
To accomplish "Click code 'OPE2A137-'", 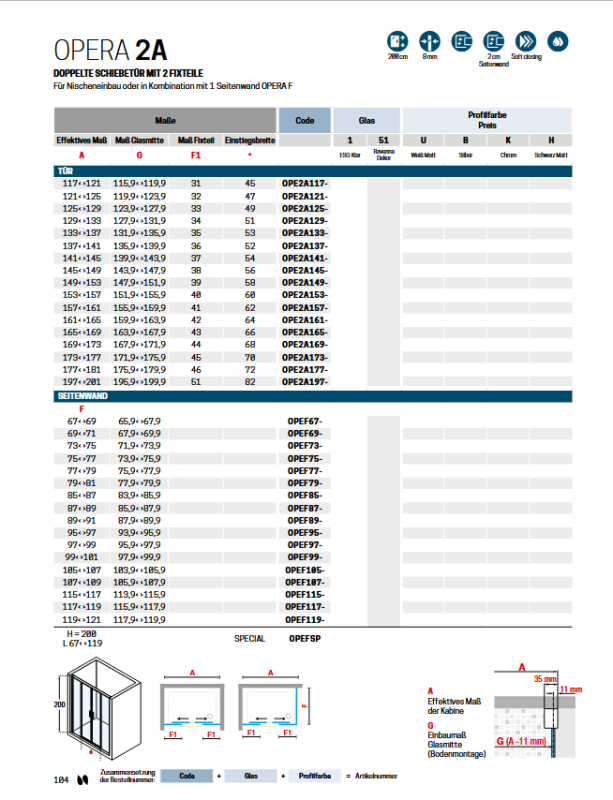I will [305, 246].
